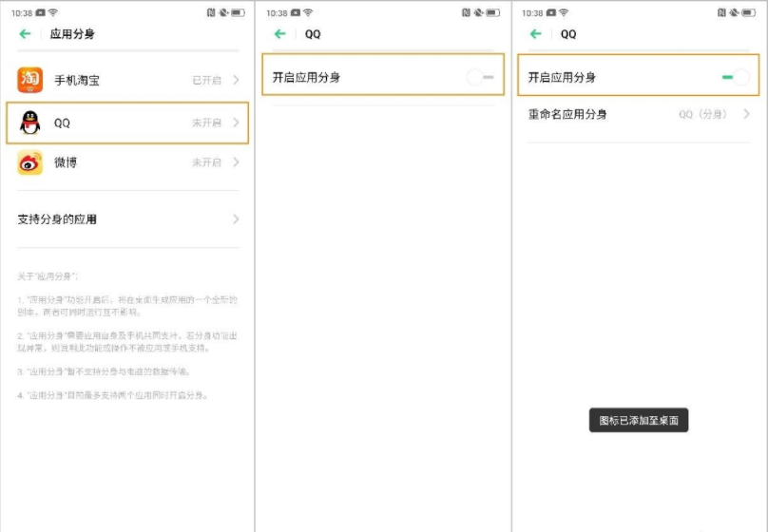Tap the battery icon in the left status bar
Viewport: 768px width, 532px height.
(x=238, y=12)
